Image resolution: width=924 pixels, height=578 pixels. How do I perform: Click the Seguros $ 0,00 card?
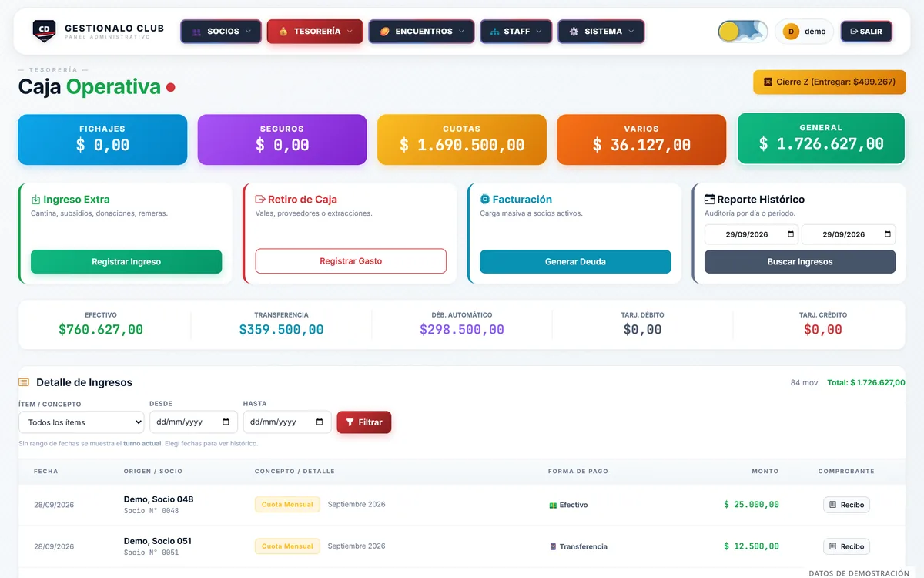click(283, 139)
